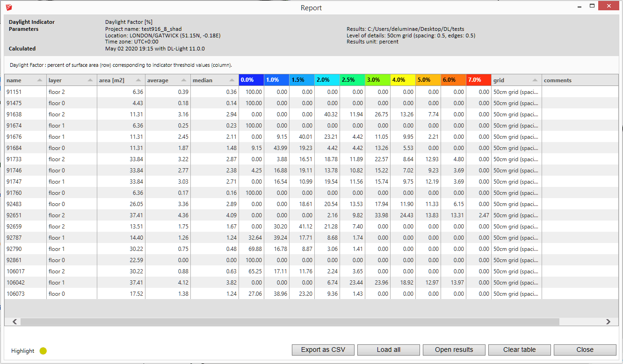Select row named 91676

click(311, 137)
